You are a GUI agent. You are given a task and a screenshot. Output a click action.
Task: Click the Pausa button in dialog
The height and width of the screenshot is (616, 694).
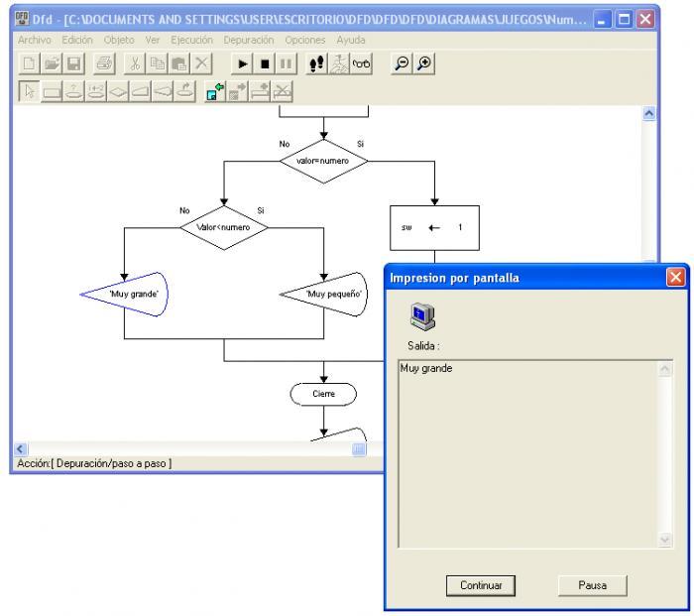point(593,585)
